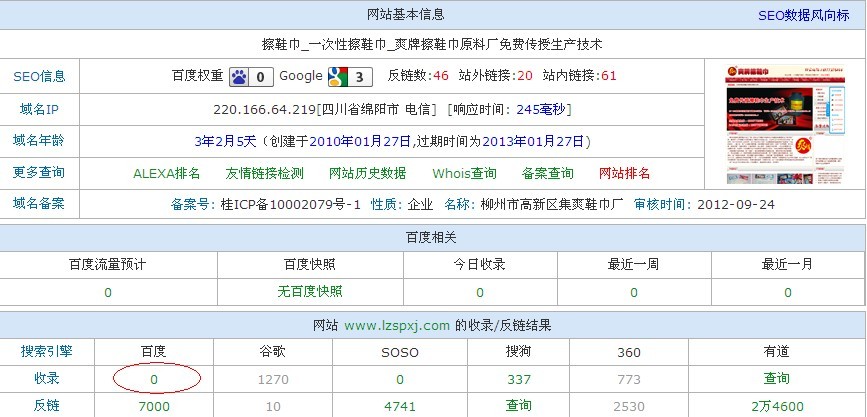The height and width of the screenshot is (417, 867).
Task: Click the 有道 column header
Action: (x=776, y=352)
